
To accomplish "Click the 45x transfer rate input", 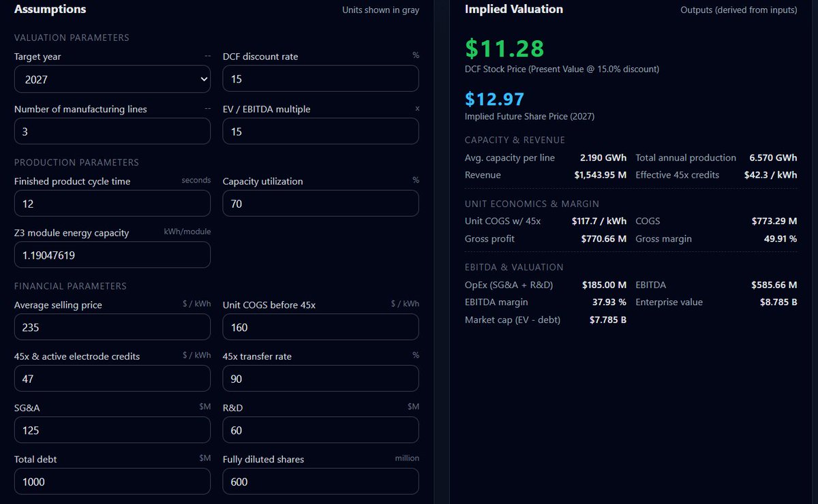I will click(x=321, y=379).
